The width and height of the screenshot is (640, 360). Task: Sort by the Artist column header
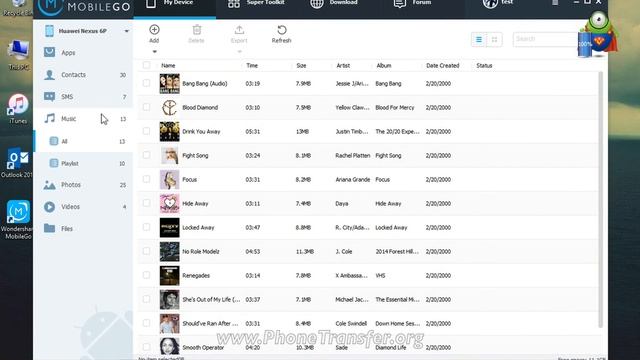point(343,65)
